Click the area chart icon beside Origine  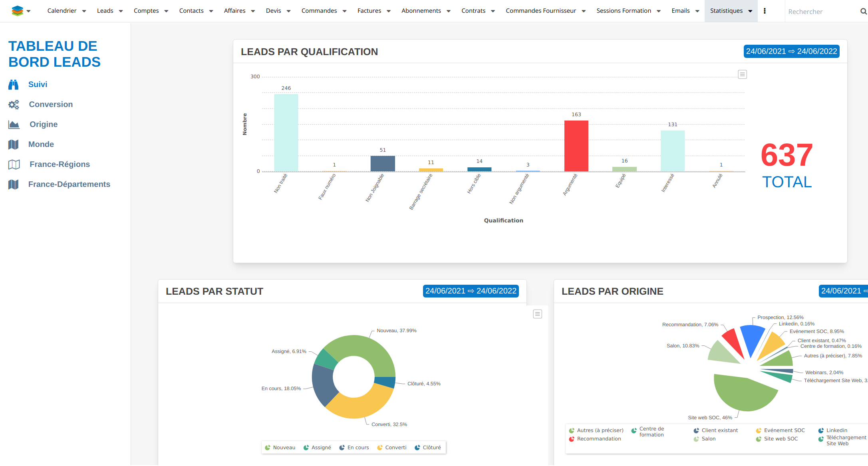point(14,125)
